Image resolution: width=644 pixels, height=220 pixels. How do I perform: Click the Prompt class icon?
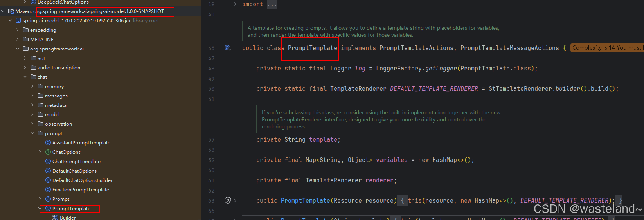48,199
